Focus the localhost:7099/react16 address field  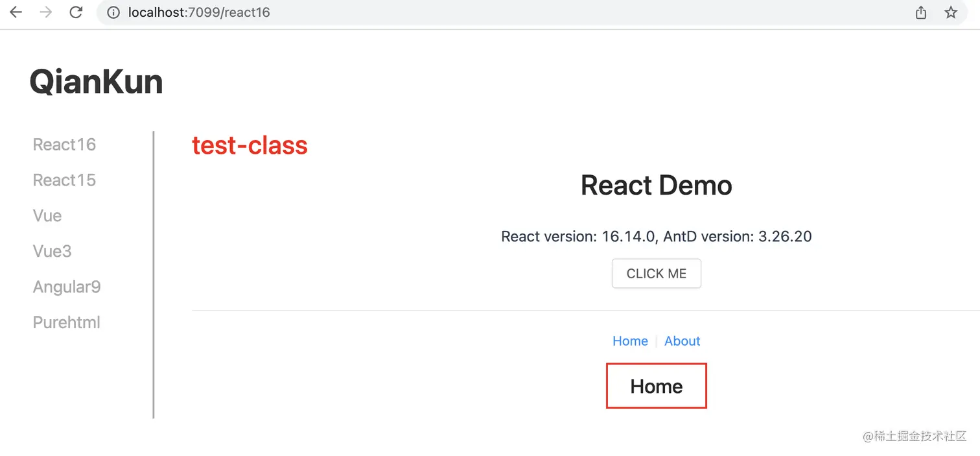pos(389,12)
